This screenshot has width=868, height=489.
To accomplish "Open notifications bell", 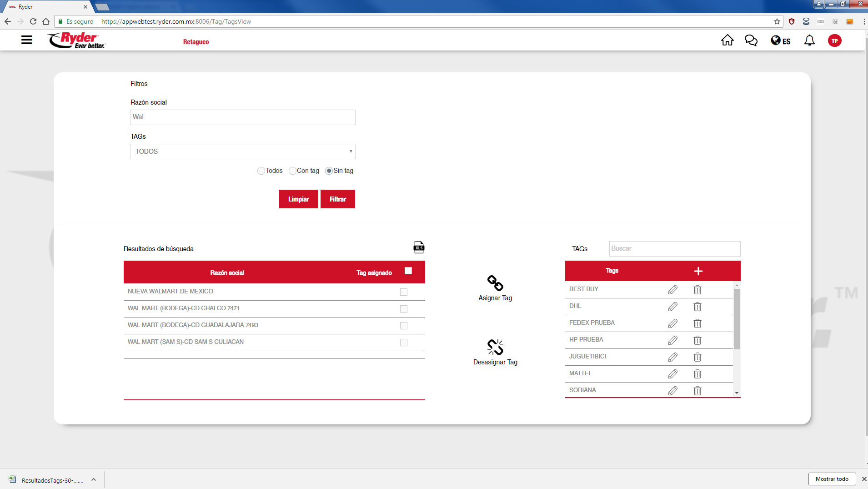I will coord(809,40).
